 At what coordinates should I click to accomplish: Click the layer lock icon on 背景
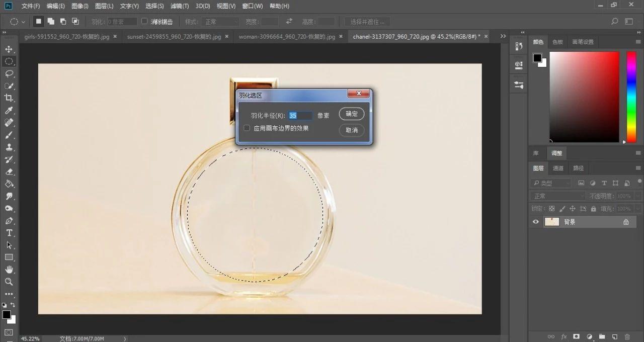626,222
